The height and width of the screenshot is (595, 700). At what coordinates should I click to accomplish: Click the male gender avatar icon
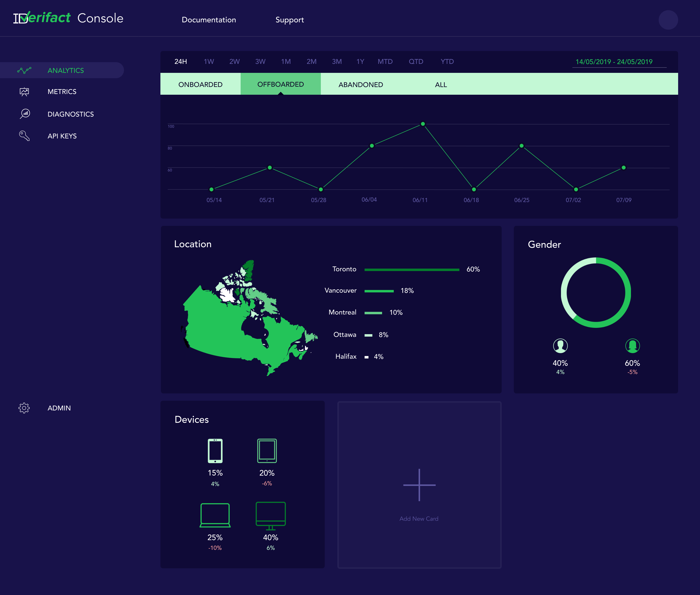click(x=560, y=346)
